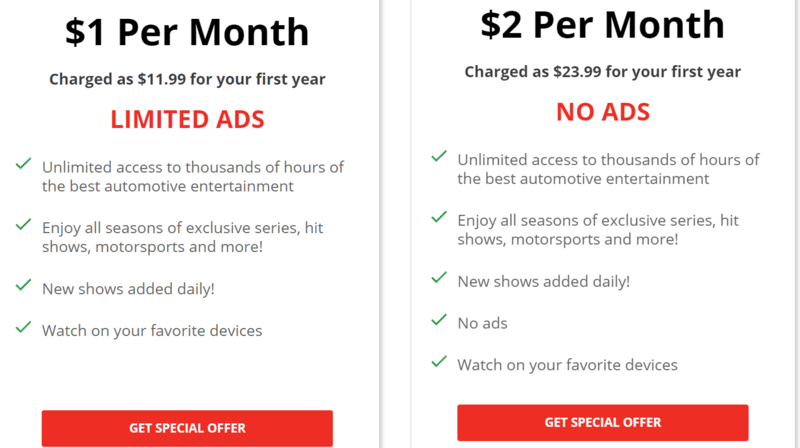This screenshot has width=800, height=448.
Task: Click the LIMITED ADS red label
Action: [187, 119]
